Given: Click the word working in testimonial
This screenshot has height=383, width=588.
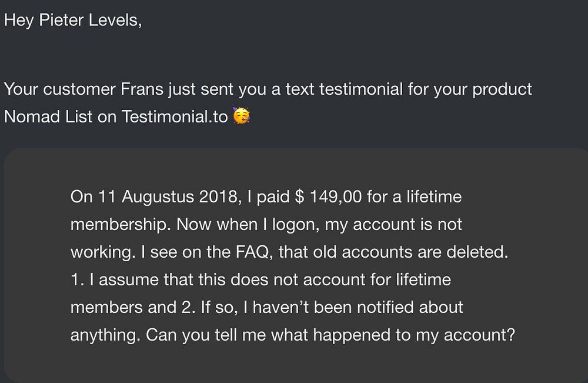Looking at the screenshot, I should [103, 252].
